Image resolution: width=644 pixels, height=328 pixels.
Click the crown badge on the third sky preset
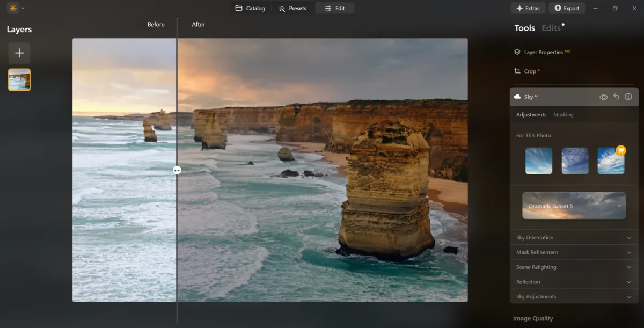tap(620, 150)
